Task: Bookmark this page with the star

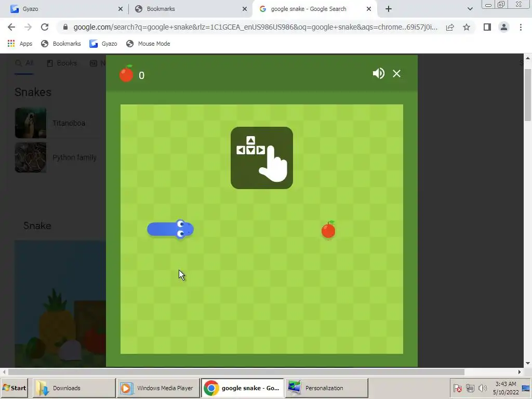Action: point(467,27)
